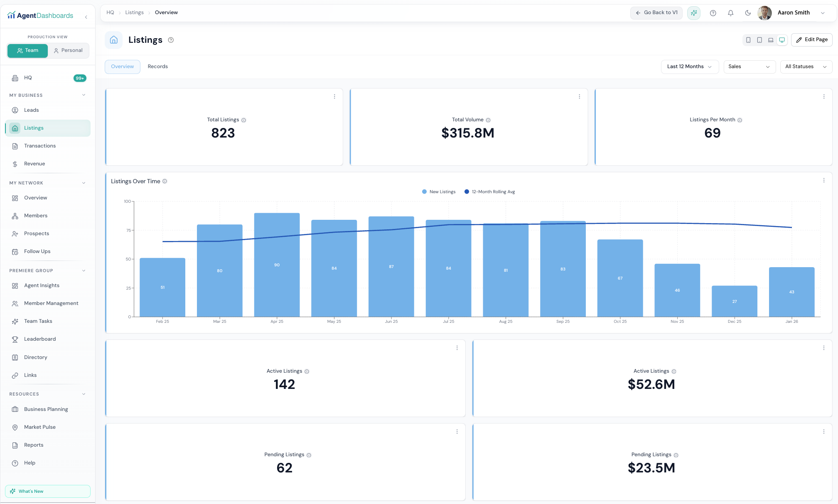Open the Last 12 Months dropdown
The height and width of the screenshot is (504, 838).
[x=689, y=66]
